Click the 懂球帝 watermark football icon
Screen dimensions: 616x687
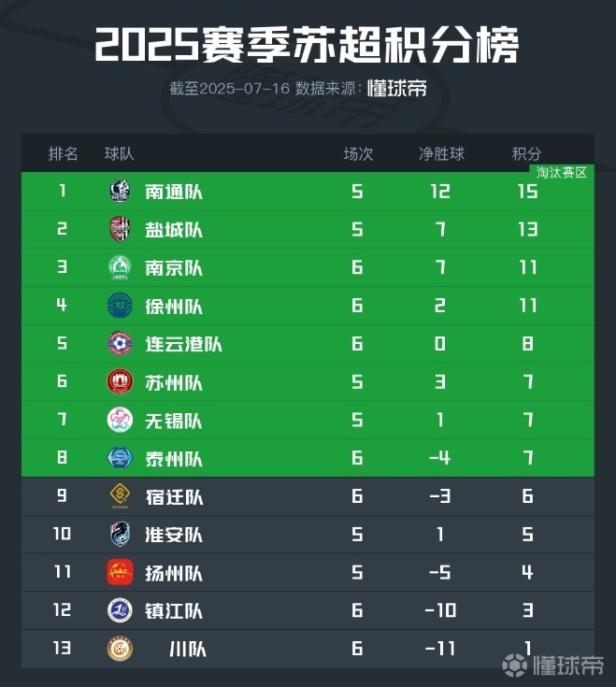coord(513,665)
